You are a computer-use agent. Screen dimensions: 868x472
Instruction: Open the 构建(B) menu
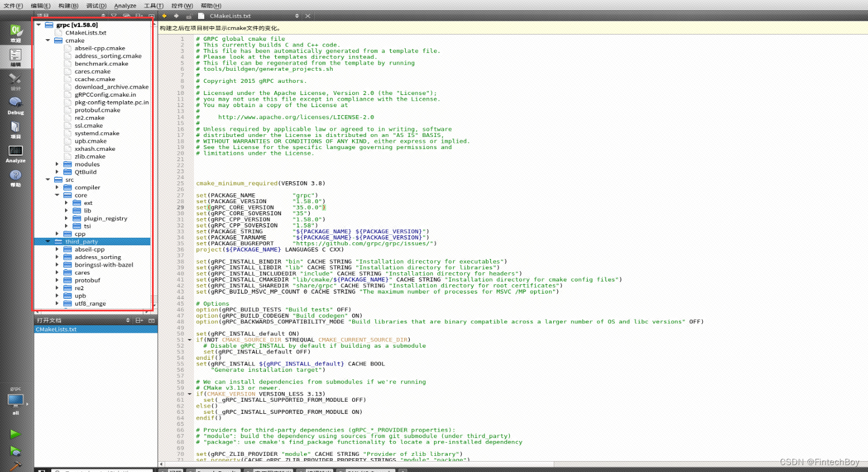coord(68,6)
